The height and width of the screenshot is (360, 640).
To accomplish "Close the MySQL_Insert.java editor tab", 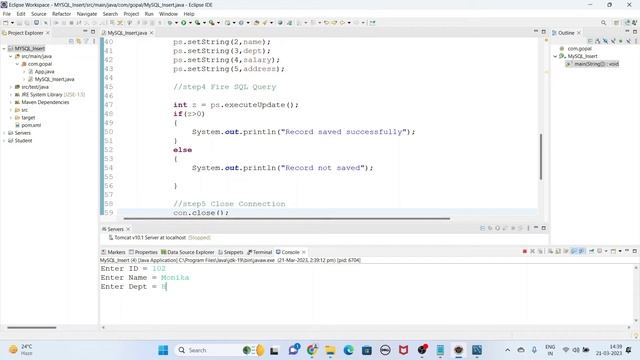I will (151, 33).
